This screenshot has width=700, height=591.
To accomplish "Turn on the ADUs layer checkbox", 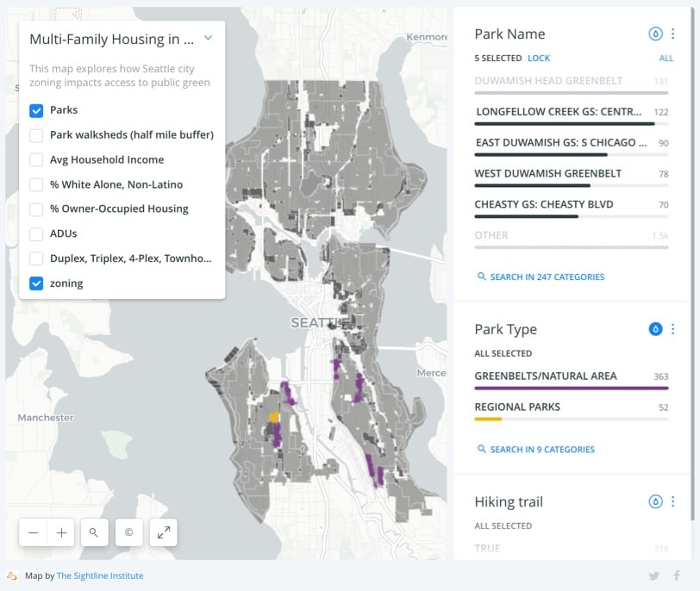I will pos(36,233).
